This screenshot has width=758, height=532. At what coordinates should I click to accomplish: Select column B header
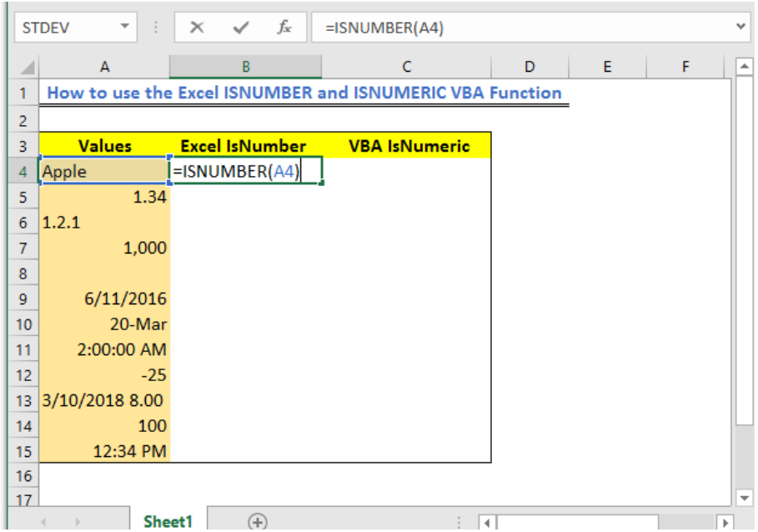pyautogui.click(x=245, y=67)
